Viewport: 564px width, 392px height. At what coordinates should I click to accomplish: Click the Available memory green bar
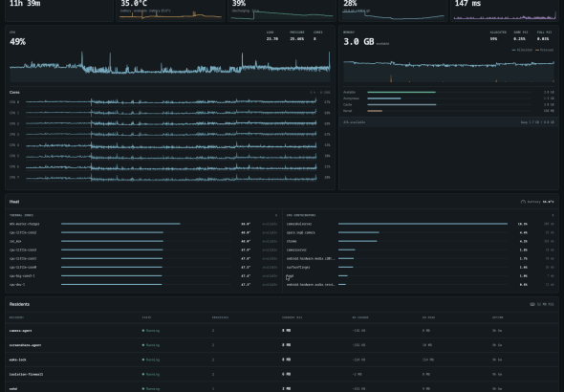[401, 92]
